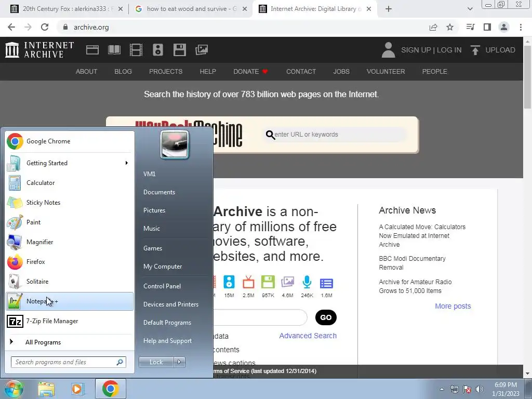
Task: Open Internet Archive Software floppy icon
Action: 179,50
